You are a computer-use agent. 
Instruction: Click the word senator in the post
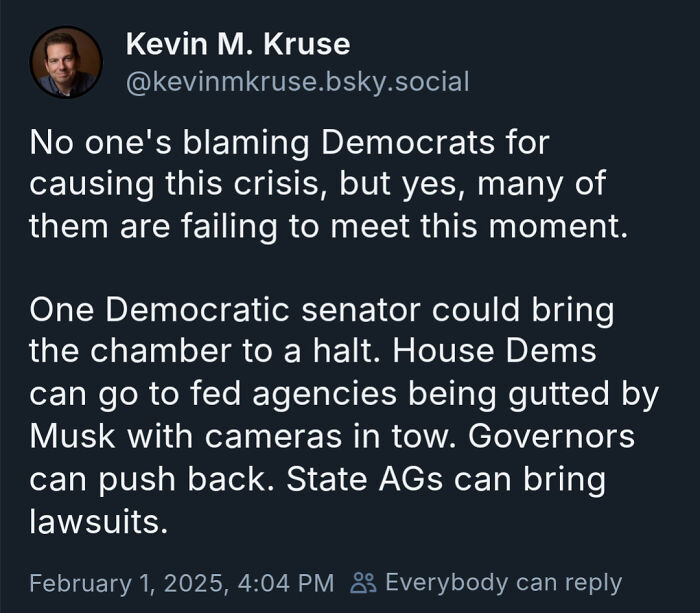361,310
